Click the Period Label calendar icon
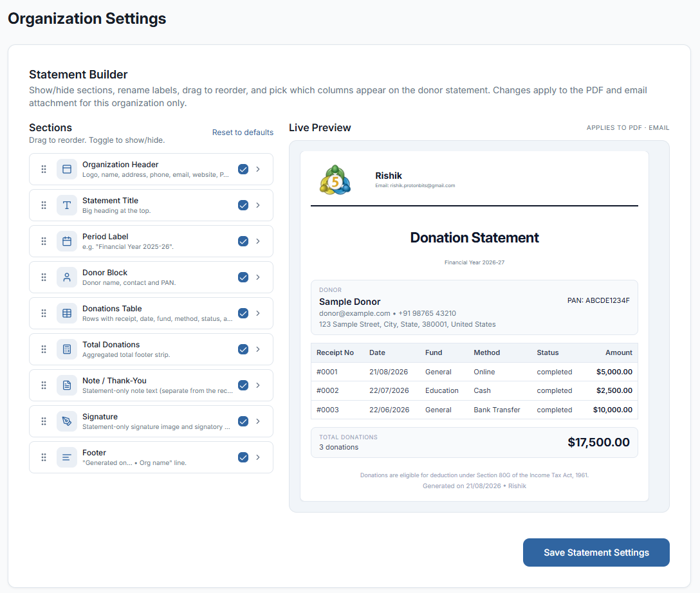The image size is (700, 593). click(x=66, y=241)
